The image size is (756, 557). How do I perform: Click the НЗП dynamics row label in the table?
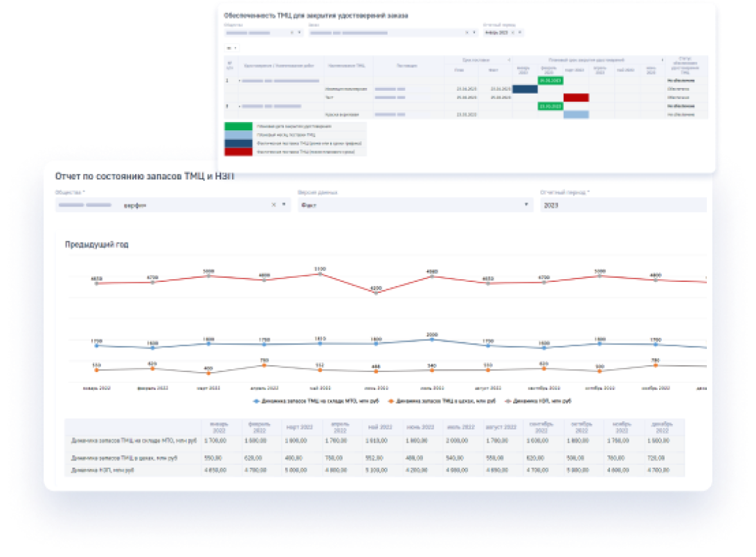click(x=102, y=470)
